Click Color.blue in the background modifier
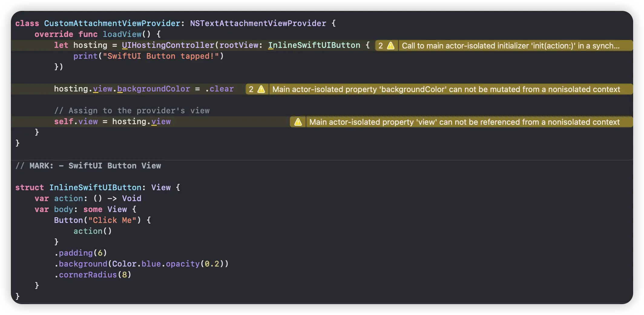This screenshot has height=315, width=644. (x=136, y=264)
